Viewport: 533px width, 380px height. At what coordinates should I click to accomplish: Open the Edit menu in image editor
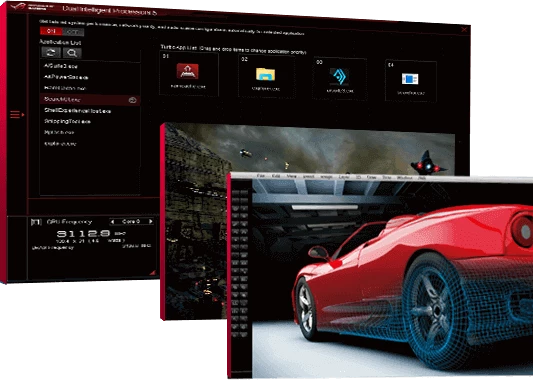pos(276,176)
